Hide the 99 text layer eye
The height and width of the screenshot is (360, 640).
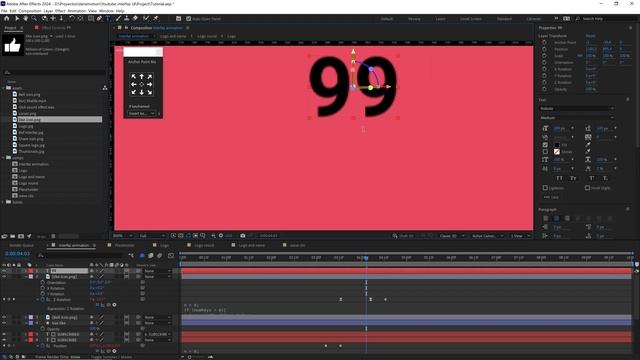(x=4, y=271)
